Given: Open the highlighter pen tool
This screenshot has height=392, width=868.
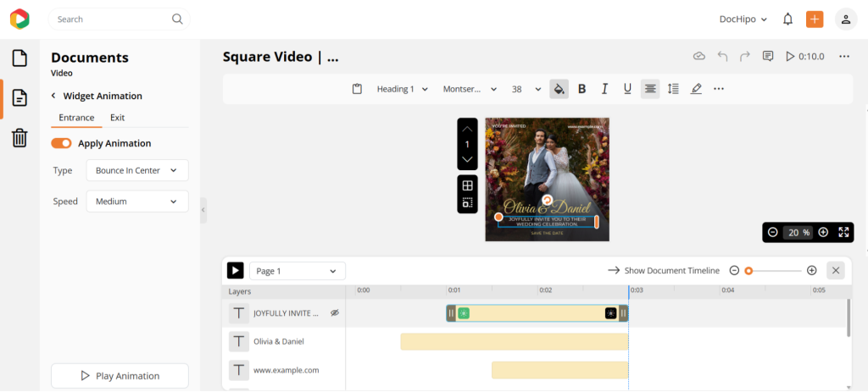Looking at the screenshot, I should 696,89.
